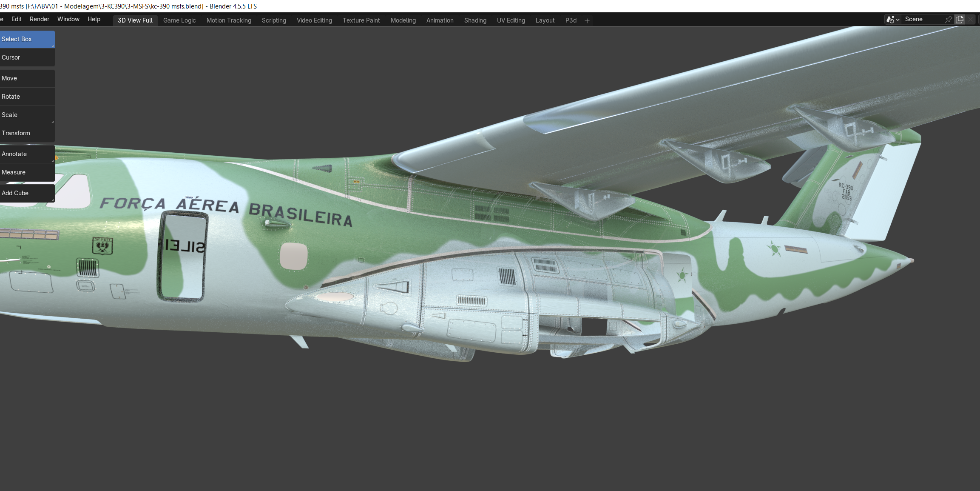
Task: Open the scene browse dropdown
Action: pos(893,20)
